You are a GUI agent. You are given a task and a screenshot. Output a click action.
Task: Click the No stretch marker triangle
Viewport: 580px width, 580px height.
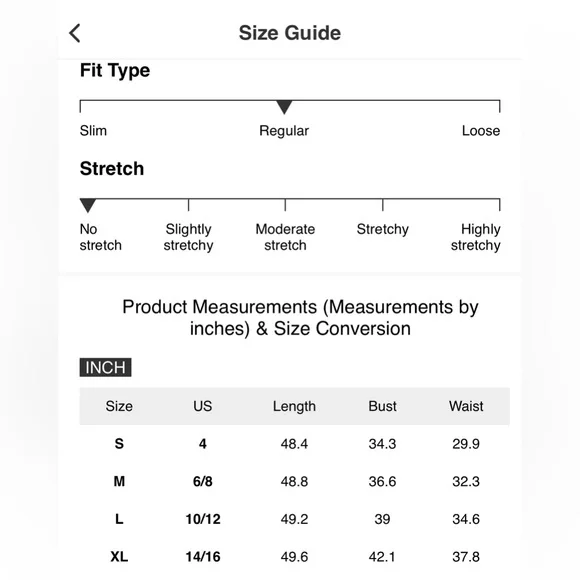[88, 206]
